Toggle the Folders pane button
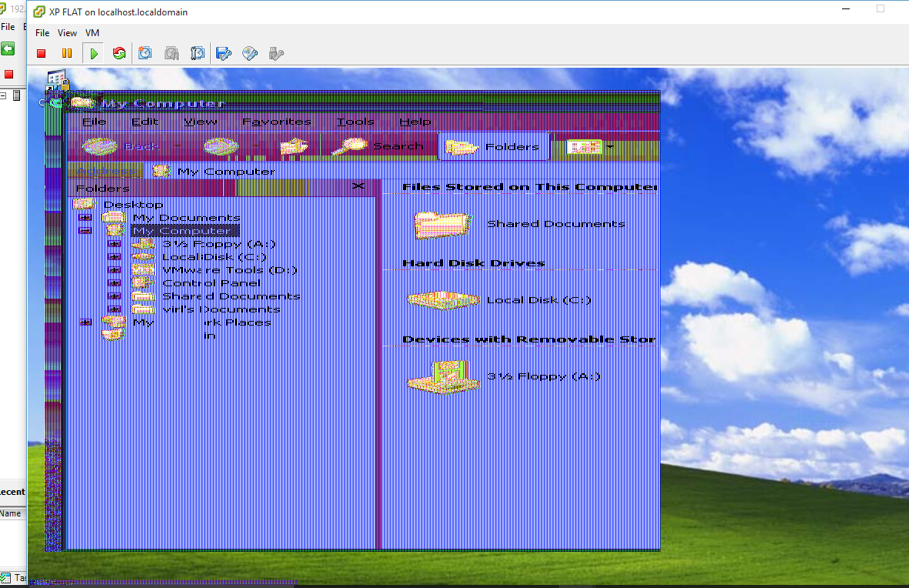The width and height of the screenshot is (909, 588). pyautogui.click(x=492, y=147)
